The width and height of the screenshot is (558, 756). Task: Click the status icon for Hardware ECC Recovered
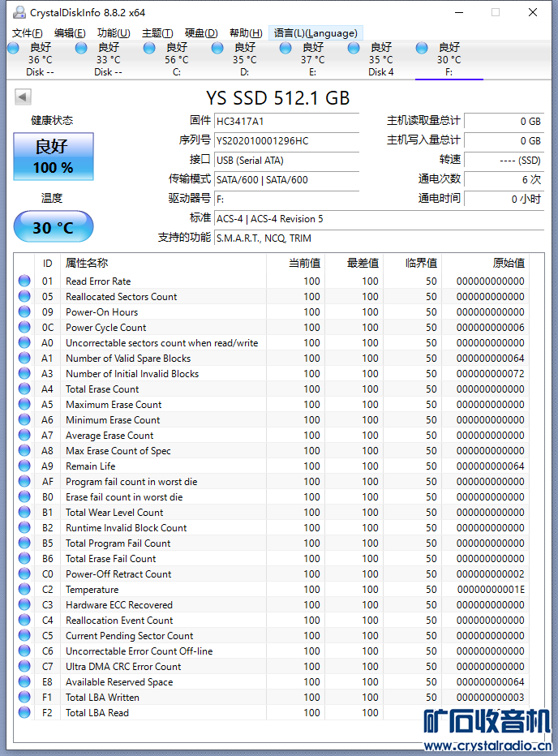tap(24, 604)
